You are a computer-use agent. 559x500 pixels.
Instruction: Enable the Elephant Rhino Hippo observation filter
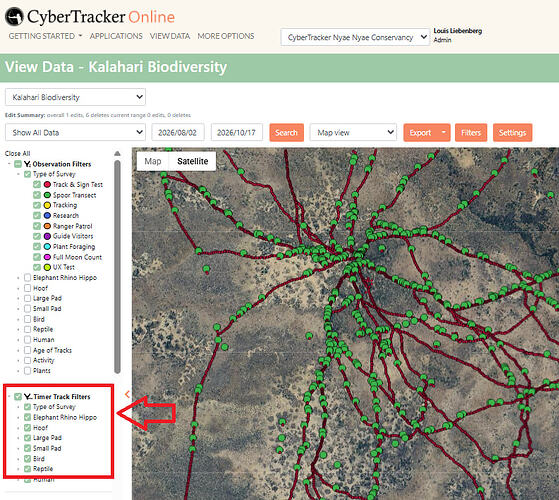[x=27, y=277]
